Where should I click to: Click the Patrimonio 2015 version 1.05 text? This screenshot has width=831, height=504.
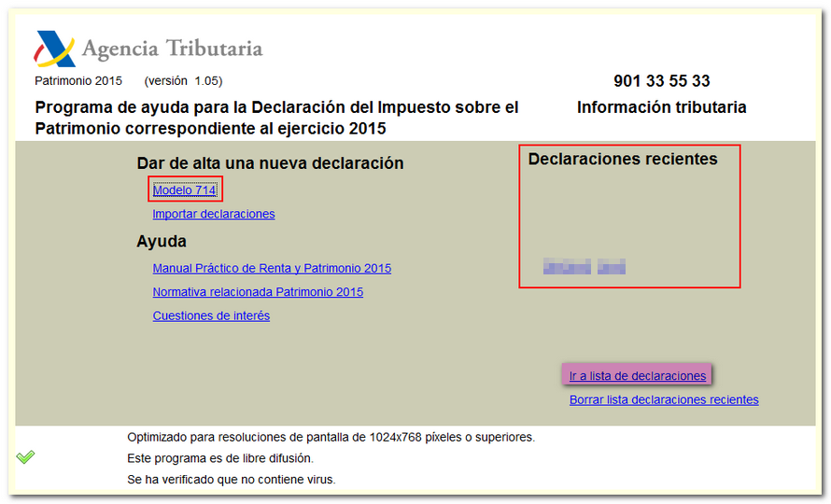(128, 81)
